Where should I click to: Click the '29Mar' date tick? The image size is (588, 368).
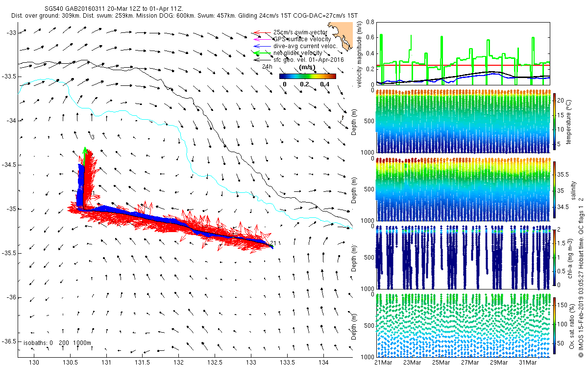click(499, 363)
